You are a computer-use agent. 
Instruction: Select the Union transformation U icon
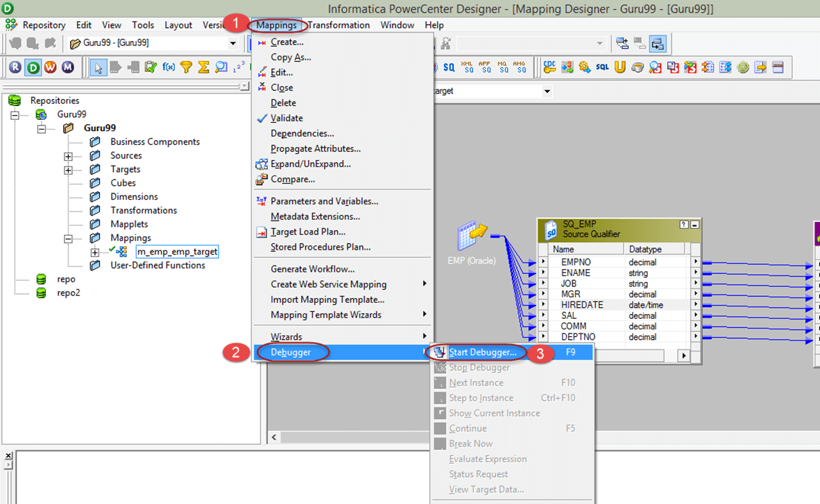[x=620, y=67]
